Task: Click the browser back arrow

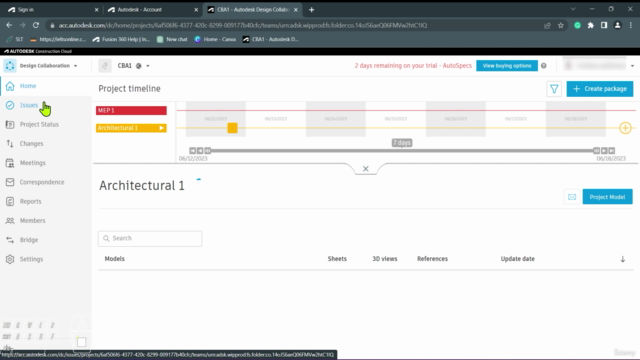Action: click(9, 25)
